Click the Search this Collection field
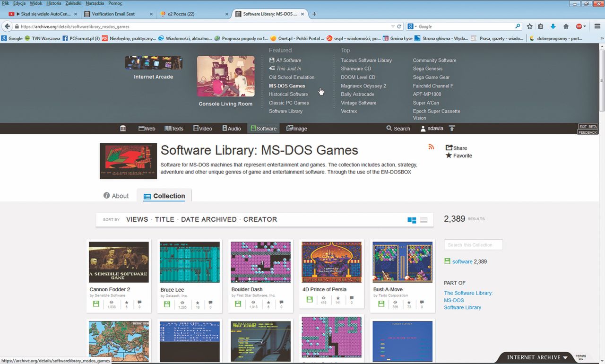The width and height of the screenshot is (605, 364). pyautogui.click(x=473, y=245)
